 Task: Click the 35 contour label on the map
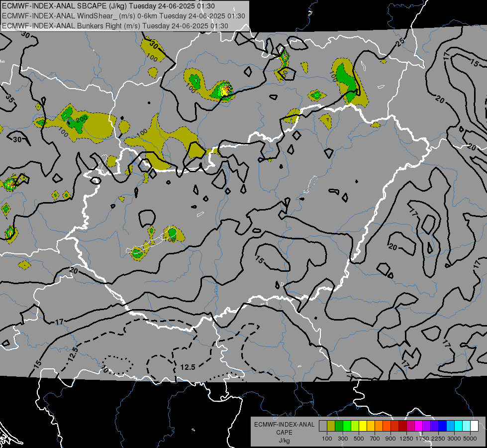[9, 98]
